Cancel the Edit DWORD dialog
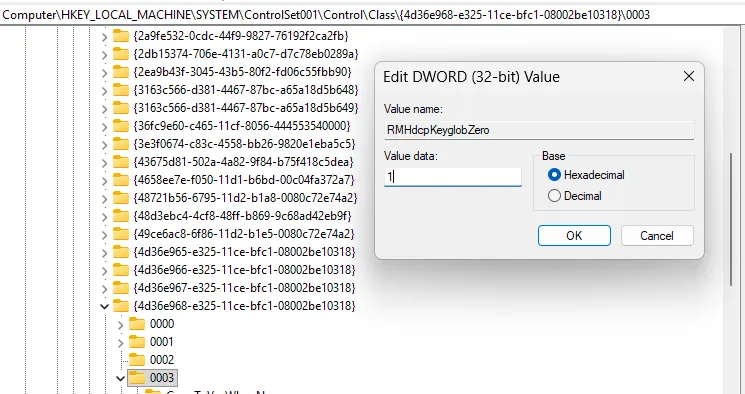 (657, 236)
